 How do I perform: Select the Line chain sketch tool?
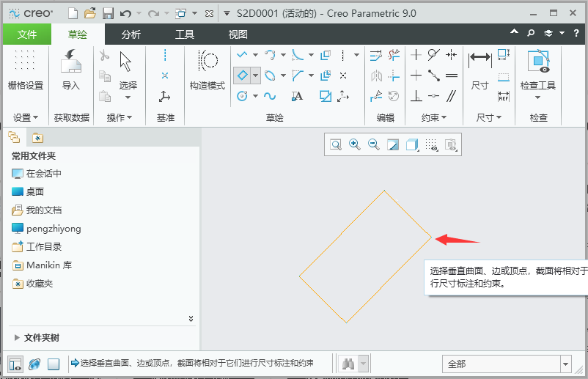(x=242, y=55)
